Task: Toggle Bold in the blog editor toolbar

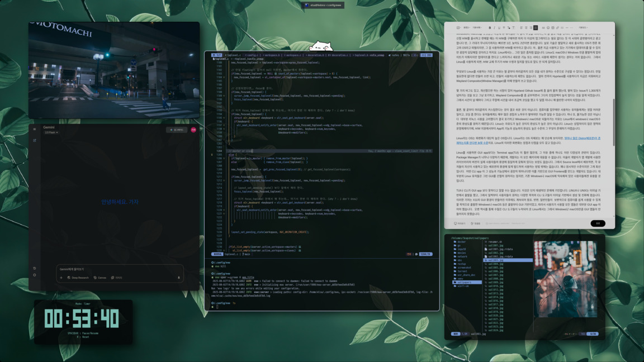Action: point(490,28)
